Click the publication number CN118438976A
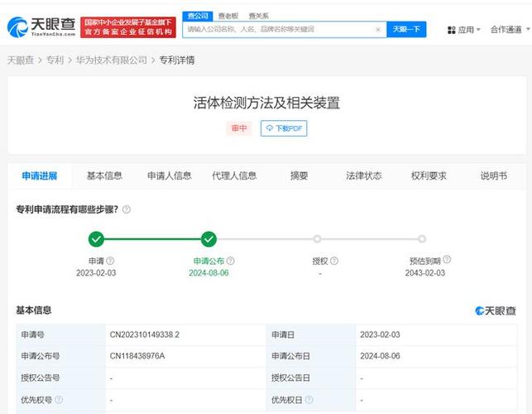Image resolution: width=532 pixels, height=414 pixels. tap(137, 356)
